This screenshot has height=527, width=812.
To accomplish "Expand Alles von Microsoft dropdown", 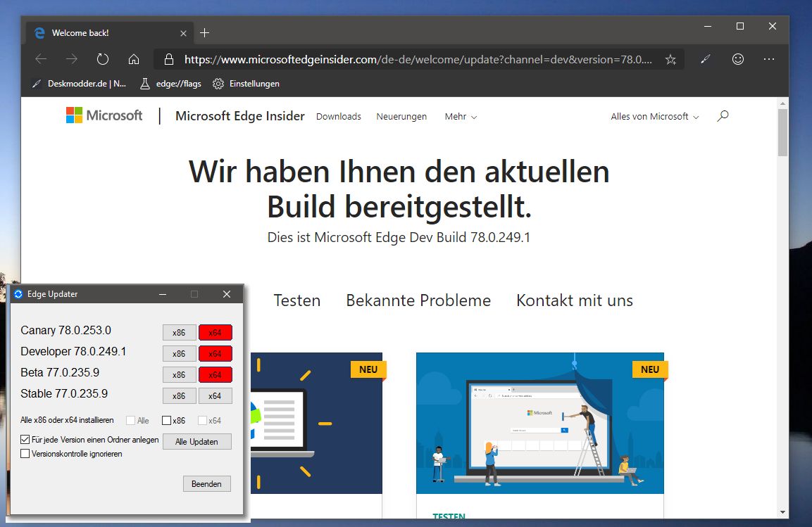I will point(654,116).
